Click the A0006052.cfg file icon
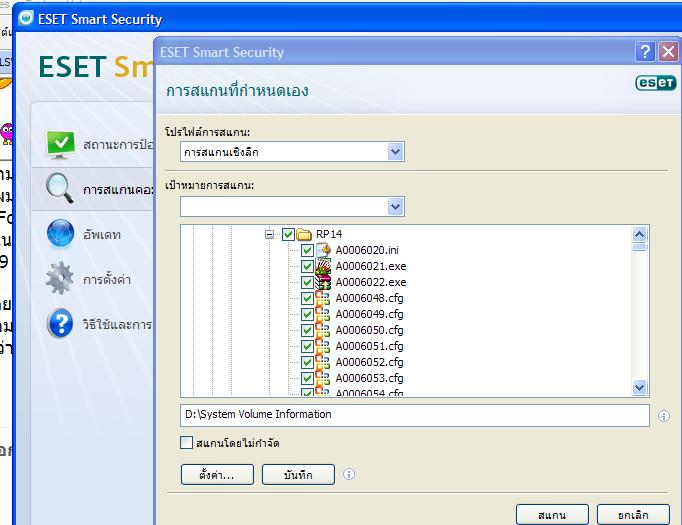The width and height of the screenshot is (682, 525). coord(323,362)
